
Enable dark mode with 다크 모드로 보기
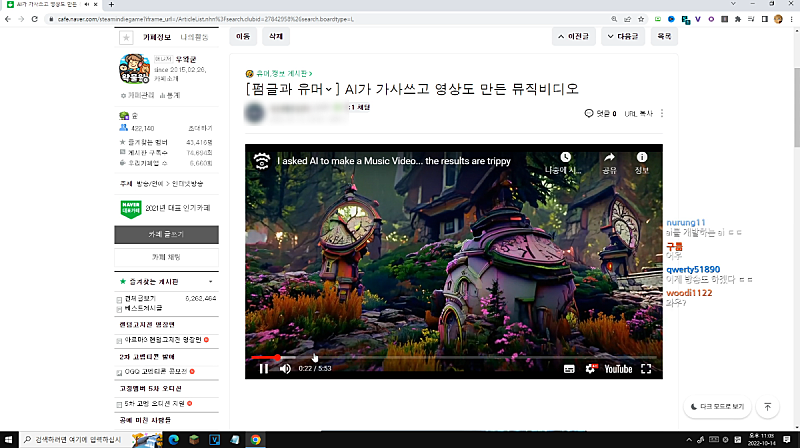(717, 407)
